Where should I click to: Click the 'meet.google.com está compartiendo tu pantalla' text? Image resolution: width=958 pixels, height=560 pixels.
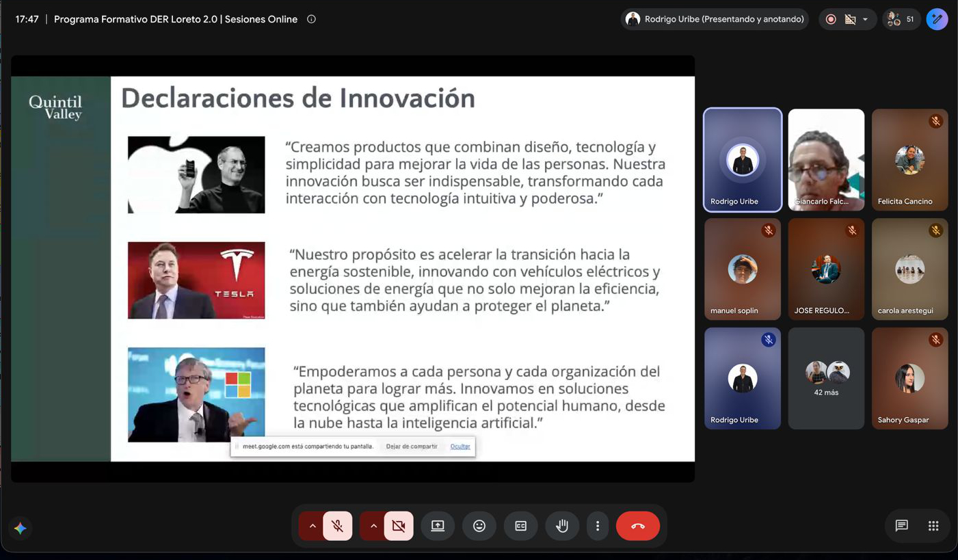point(308,446)
